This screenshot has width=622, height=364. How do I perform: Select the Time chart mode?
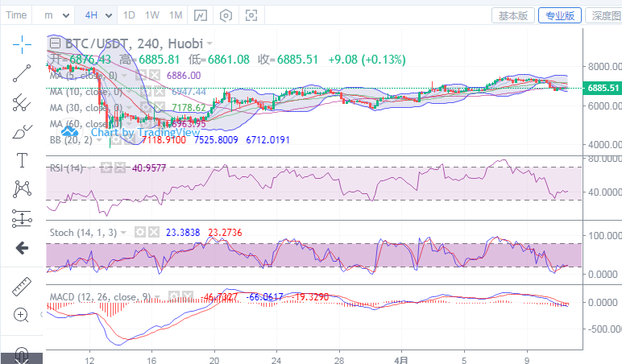pos(16,15)
